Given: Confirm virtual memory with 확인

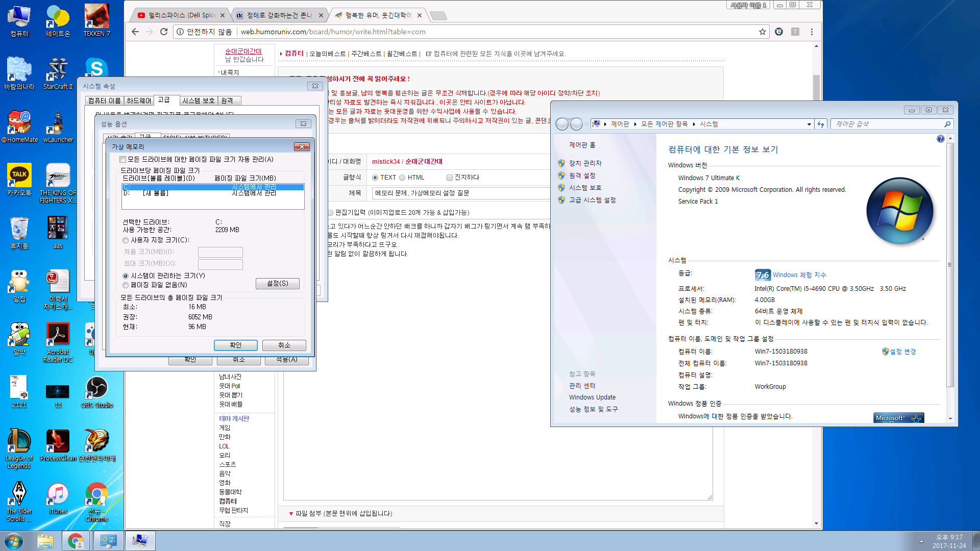Looking at the screenshot, I should (x=235, y=345).
